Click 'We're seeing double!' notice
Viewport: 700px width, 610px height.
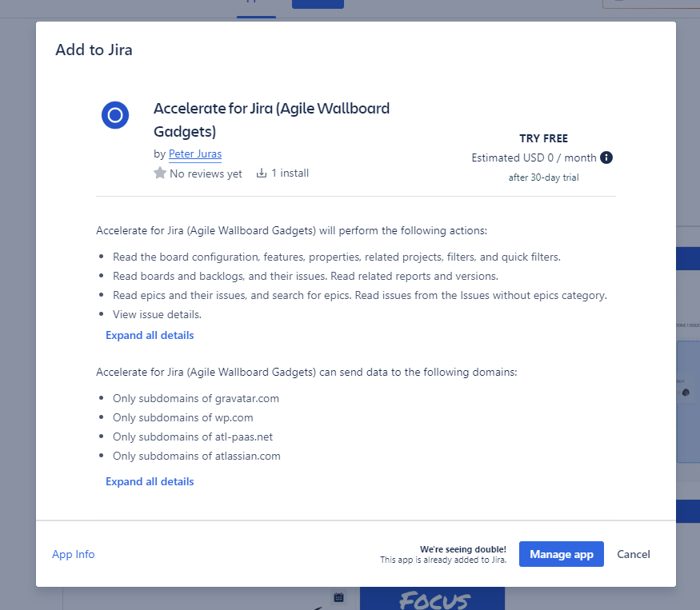pos(463,549)
